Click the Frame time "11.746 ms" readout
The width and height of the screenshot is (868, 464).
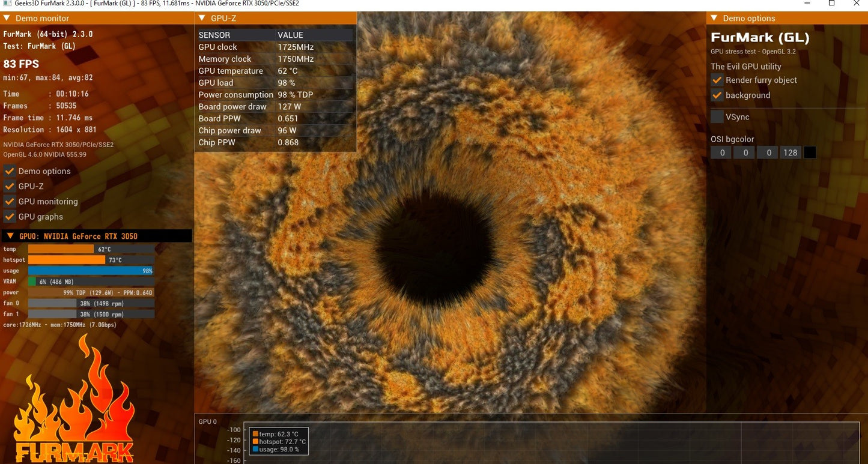[74, 118]
